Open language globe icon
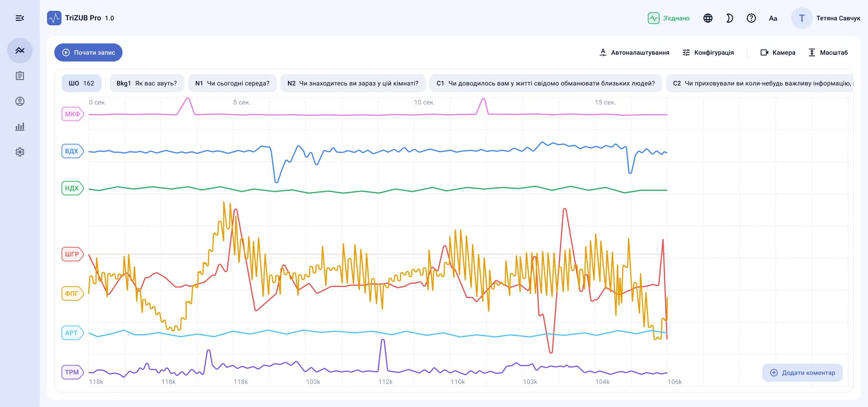 [708, 18]
